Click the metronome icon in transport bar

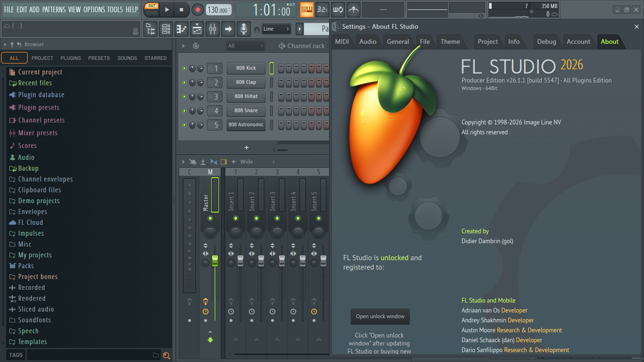[353, 9]
